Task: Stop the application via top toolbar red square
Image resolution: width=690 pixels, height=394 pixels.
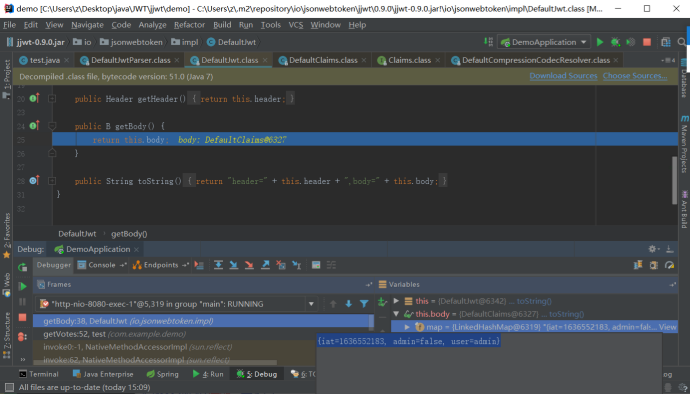Action: click(647, 42)
